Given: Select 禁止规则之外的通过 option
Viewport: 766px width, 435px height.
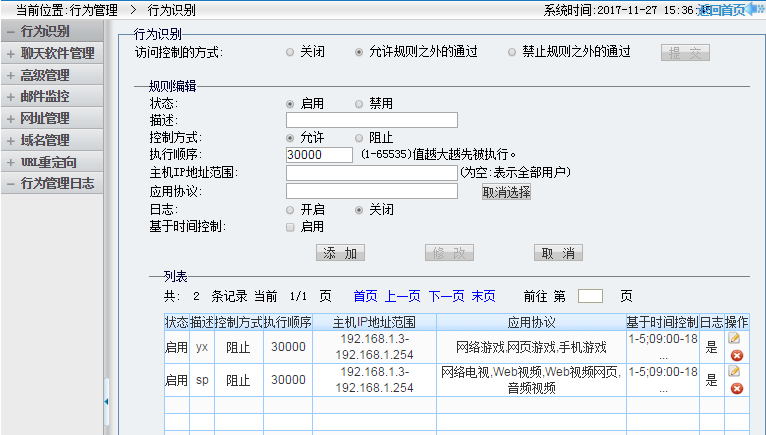Looking at the screenshot, I should point(512,52).
